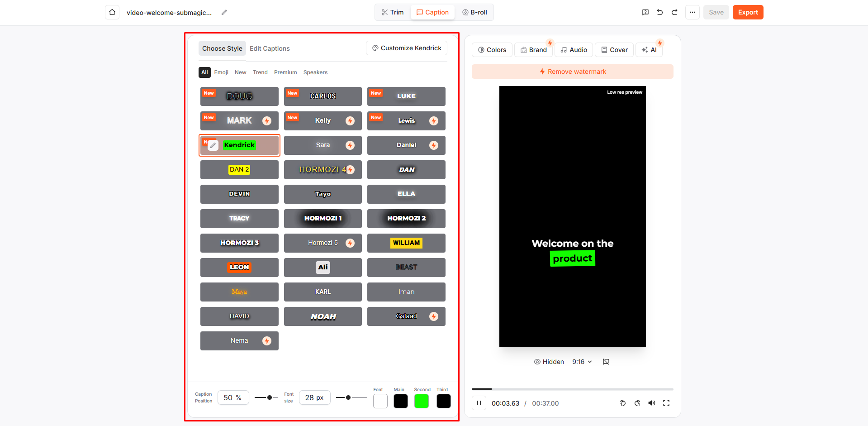This screenshot has height=426, width=868.
Task: Export the video
Action: tap(748, 12)
